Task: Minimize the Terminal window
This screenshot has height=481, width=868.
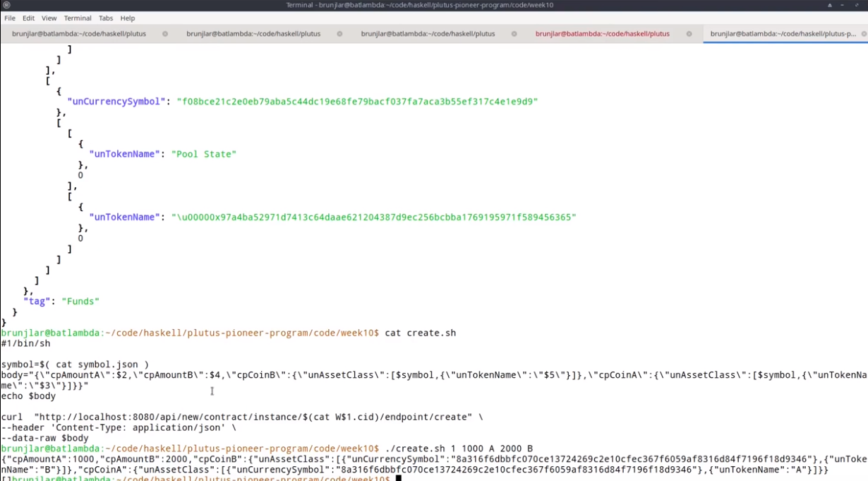Action: pyautogui.click(x=843, y=5)
